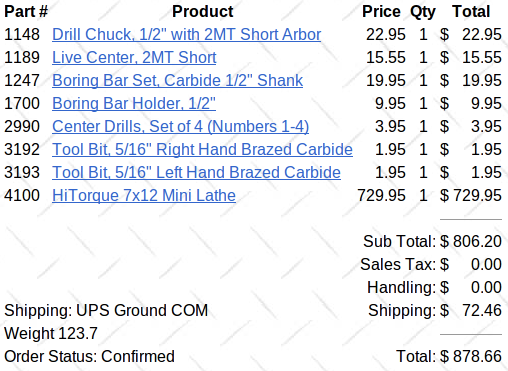Click the Qty column header
Image resolution: width=508 pixels, height=371 pixels.
pos(423,12)
